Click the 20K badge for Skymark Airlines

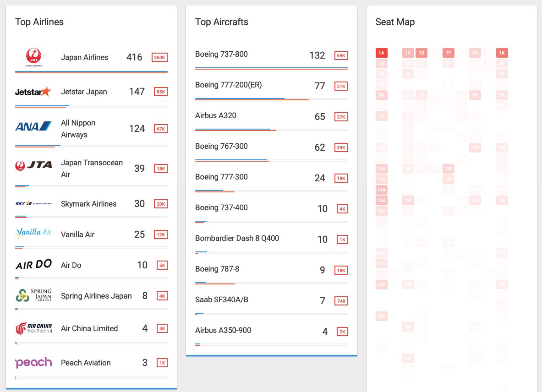click(161, 204)
